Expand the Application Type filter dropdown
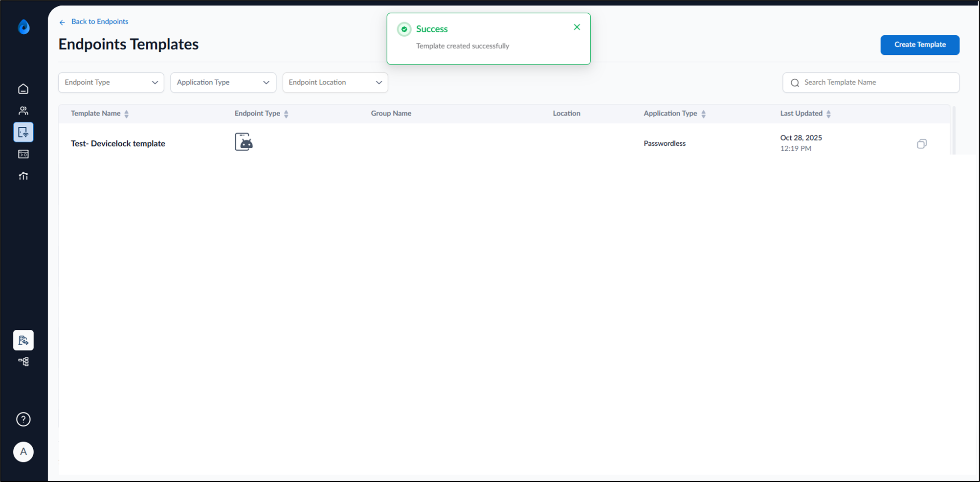Image resolution: width=980 pixels, height=482 pixels. [x=223, y=83]
